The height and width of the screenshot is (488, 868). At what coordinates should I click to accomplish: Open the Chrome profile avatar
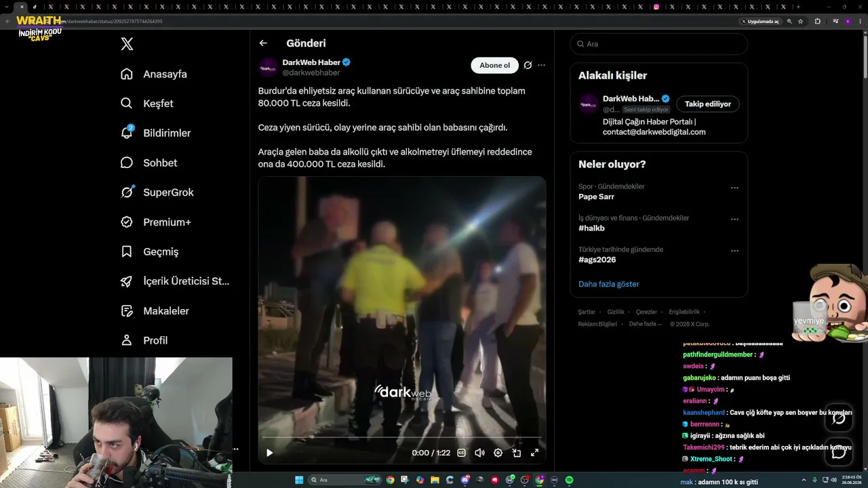click(x=848, y=21)
